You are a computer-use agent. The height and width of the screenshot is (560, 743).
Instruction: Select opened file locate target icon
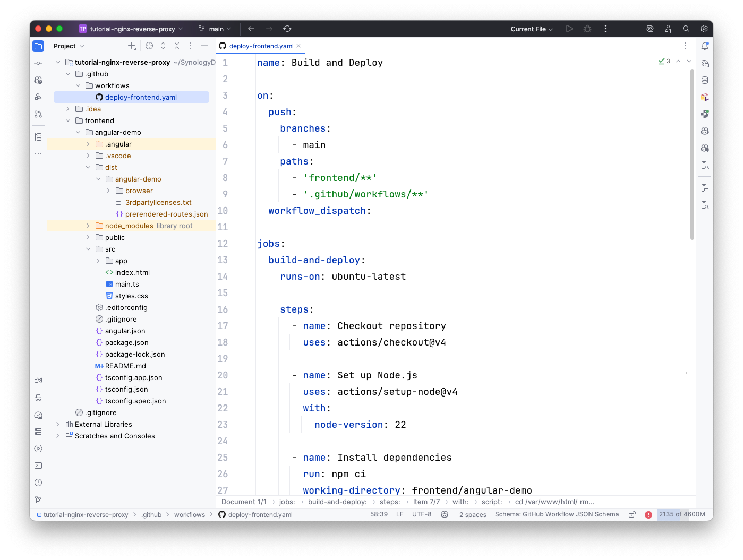[x=149, y=46]
